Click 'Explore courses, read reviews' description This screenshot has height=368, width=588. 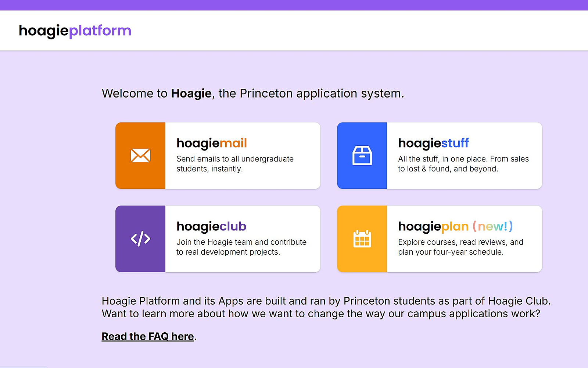tap(461, 247)
